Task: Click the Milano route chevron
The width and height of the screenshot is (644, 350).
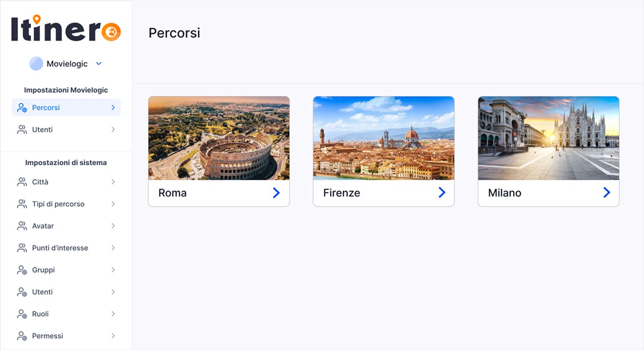Action: [606, 192]
